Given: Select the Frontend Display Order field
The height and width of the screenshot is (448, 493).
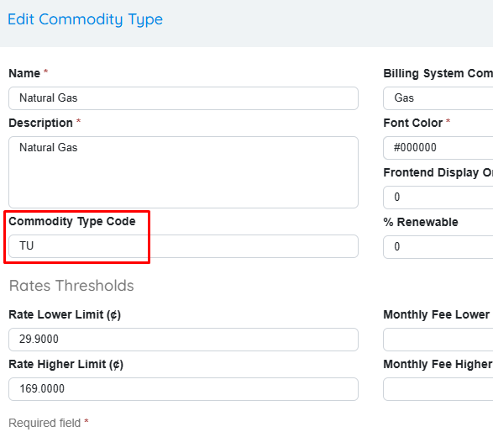Looking at the screenshot, I should click(438, 198).
